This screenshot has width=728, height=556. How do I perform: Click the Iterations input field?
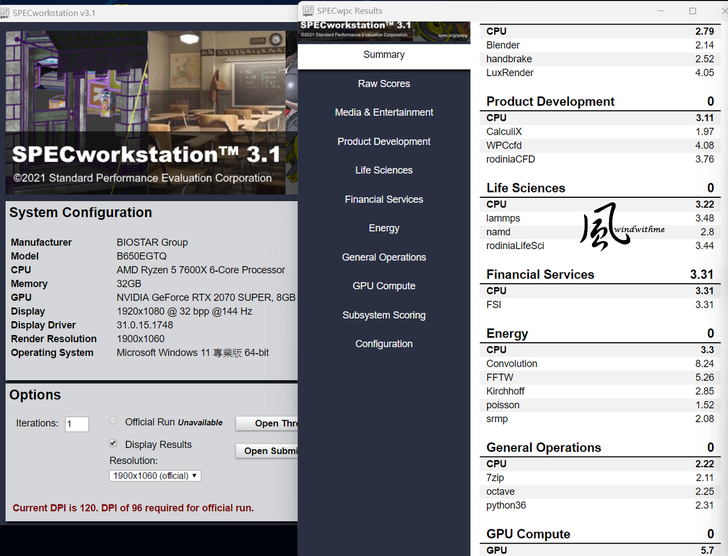76,424
